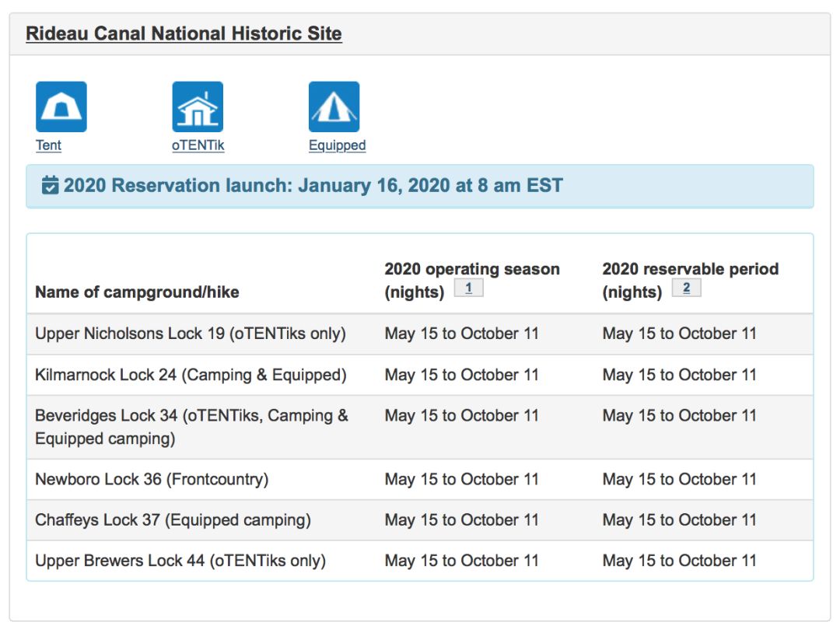The width and height of the screenshot is (840, 636).
Task: Click the calendar check icon in the banner
Action: click(50, 186)
